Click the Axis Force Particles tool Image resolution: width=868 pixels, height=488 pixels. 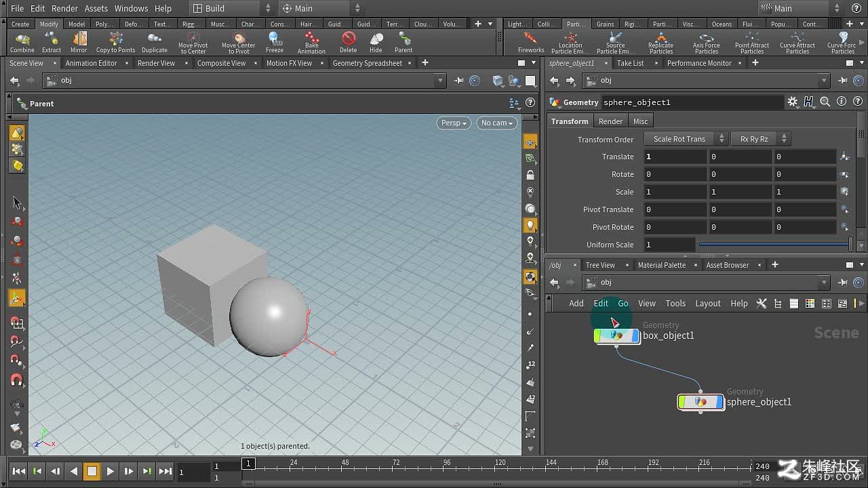707,43
